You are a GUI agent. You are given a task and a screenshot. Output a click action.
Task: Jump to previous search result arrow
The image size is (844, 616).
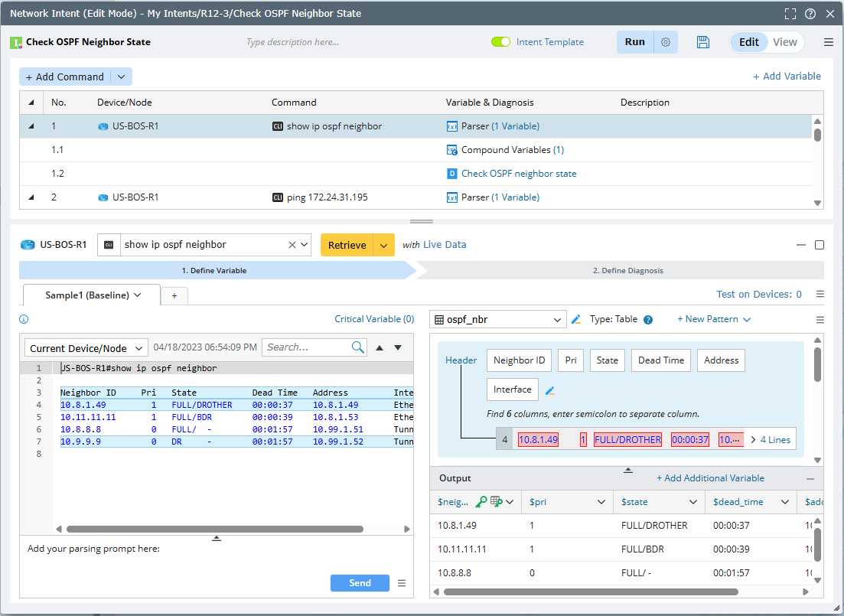pyautogui.click(x=380, y=347)
